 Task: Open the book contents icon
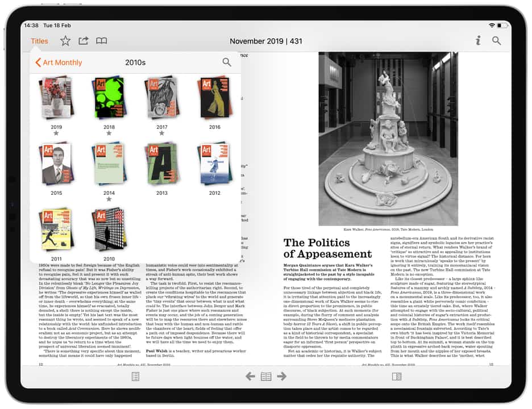(101, 41)
